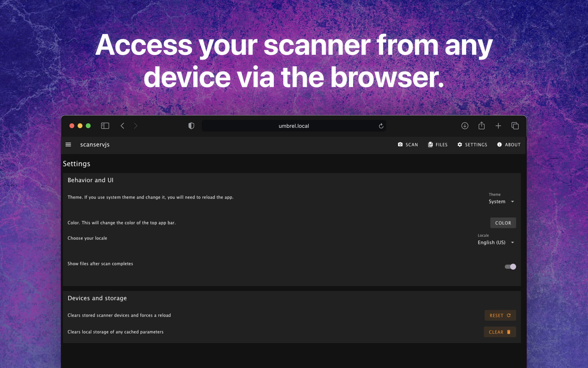Select the Settings gear icon
The image size is (588, 368).
460,145
